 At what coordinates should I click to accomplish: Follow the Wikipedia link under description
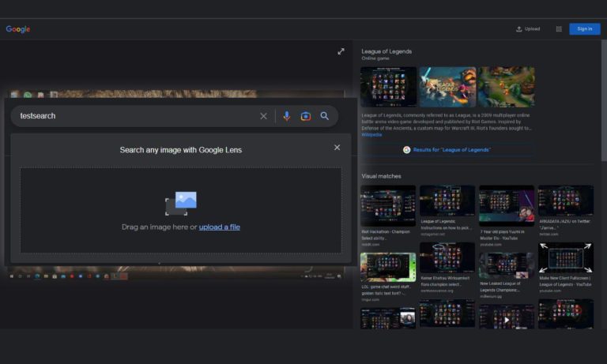pos(371,134)
